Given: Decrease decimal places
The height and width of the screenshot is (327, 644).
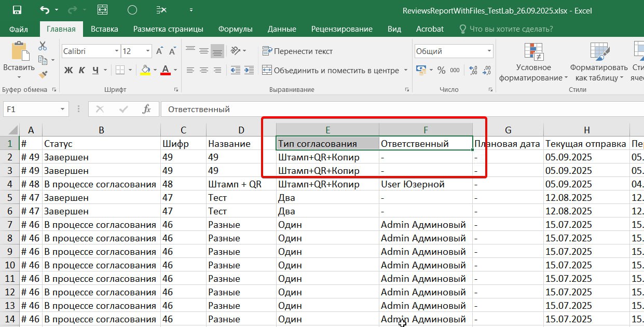Looking at the screenshot, I should click(x=487, y=70).
